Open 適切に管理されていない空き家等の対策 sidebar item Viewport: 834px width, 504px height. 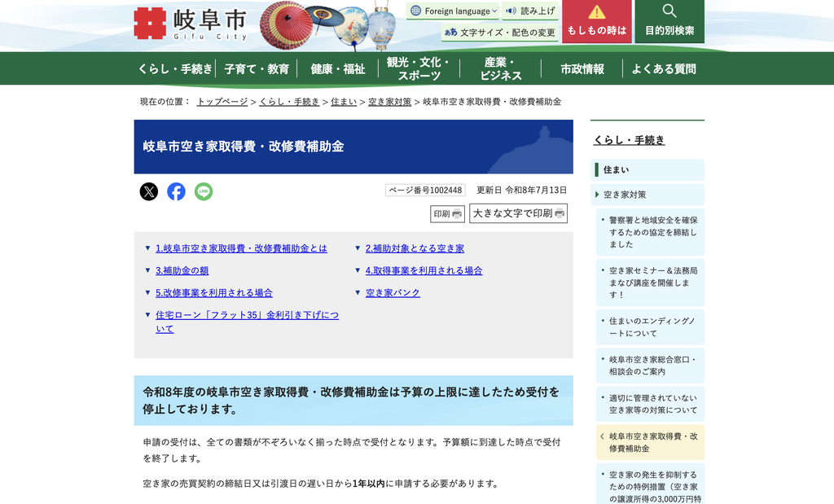651,404
